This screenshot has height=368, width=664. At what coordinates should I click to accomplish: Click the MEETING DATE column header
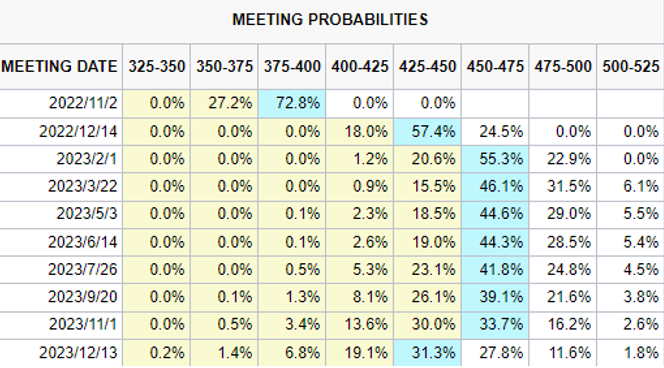point(59,66)
